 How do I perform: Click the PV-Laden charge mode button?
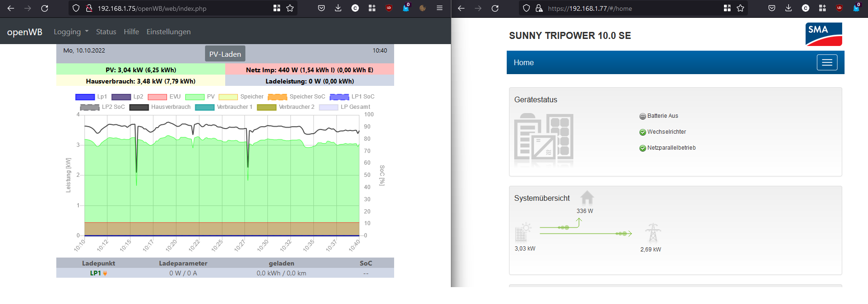[225, 54]
